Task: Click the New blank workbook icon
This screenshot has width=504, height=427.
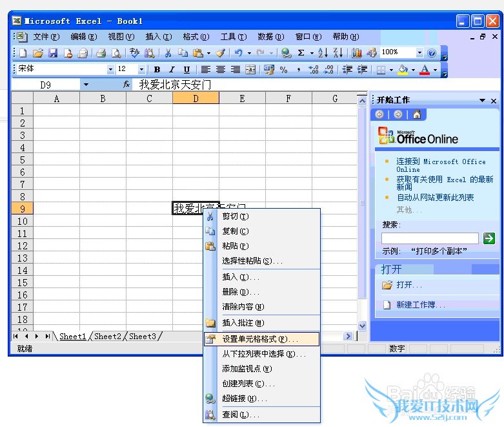Action: coord(23,53)
